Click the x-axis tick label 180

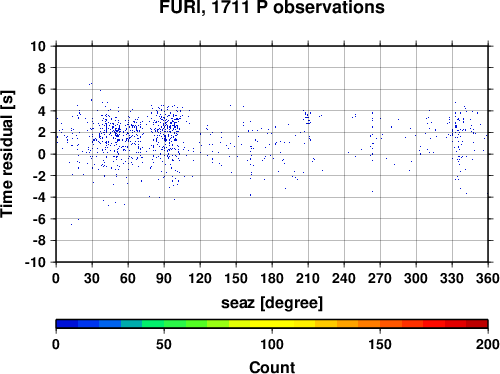[x=272, y=278]
